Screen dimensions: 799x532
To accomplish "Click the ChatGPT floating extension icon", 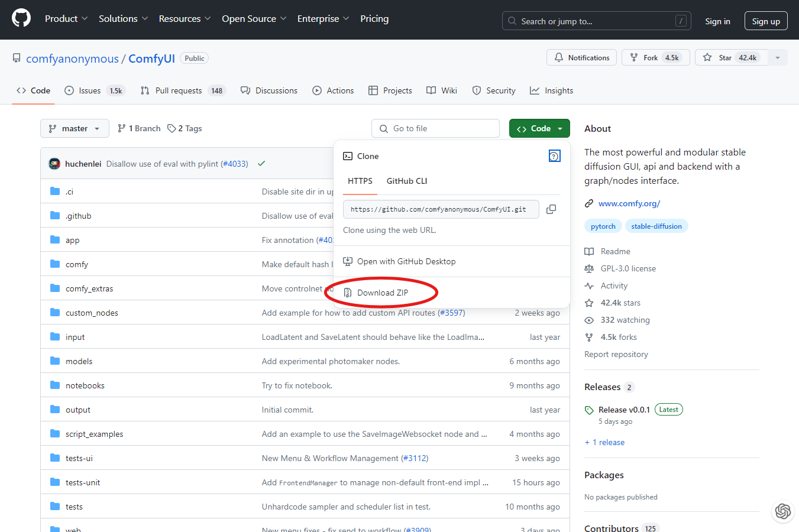I will 783,511.
